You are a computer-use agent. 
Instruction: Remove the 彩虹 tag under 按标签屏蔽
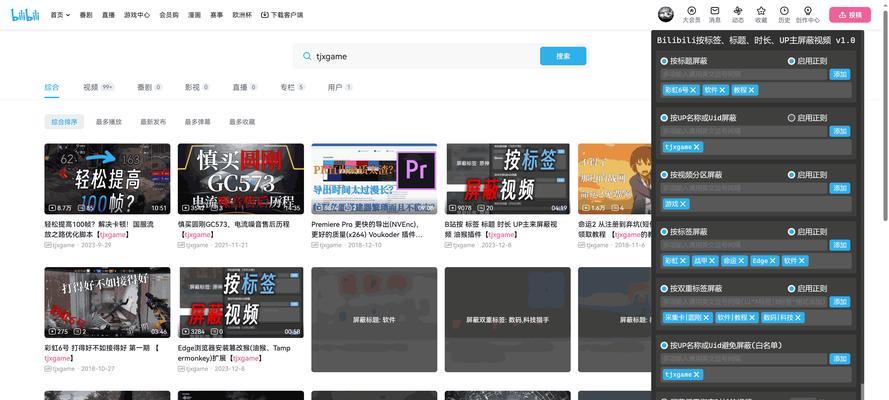(x=683, y=261)
